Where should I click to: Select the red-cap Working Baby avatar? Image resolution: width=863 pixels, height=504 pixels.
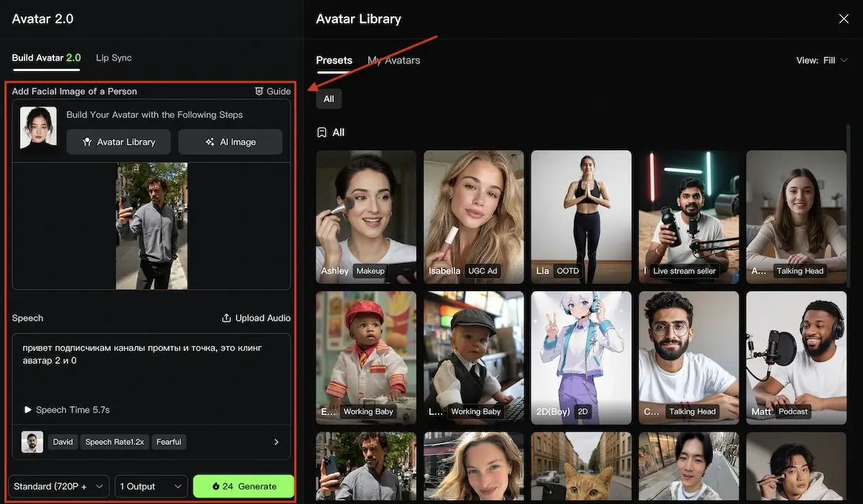coord(366,357)
